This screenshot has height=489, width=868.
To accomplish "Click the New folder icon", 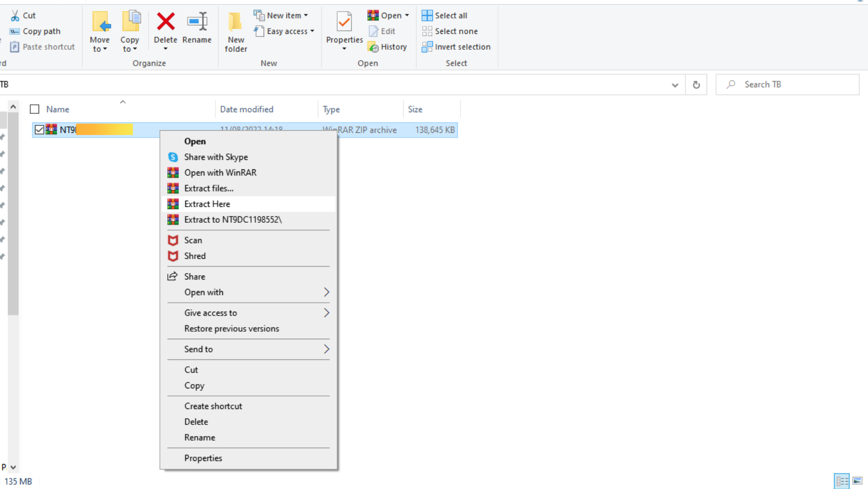I will [236, 23].
